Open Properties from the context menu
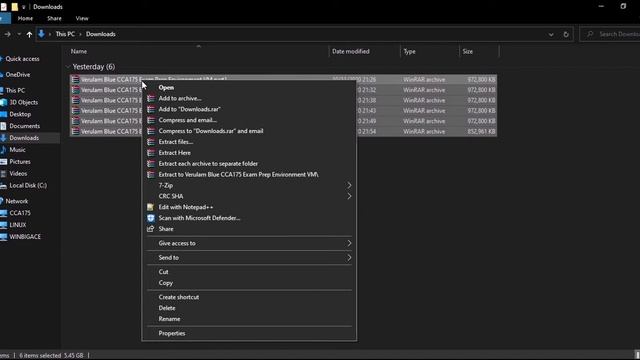Image resolution: width=640 pixels, height=360 pixels. (x=172, y=333)
